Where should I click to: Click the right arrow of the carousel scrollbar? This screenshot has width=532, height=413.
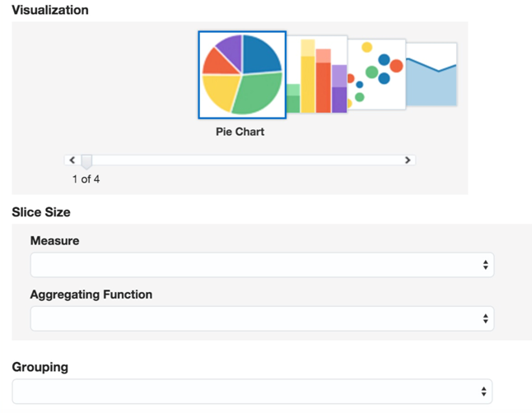coord(408,160)
